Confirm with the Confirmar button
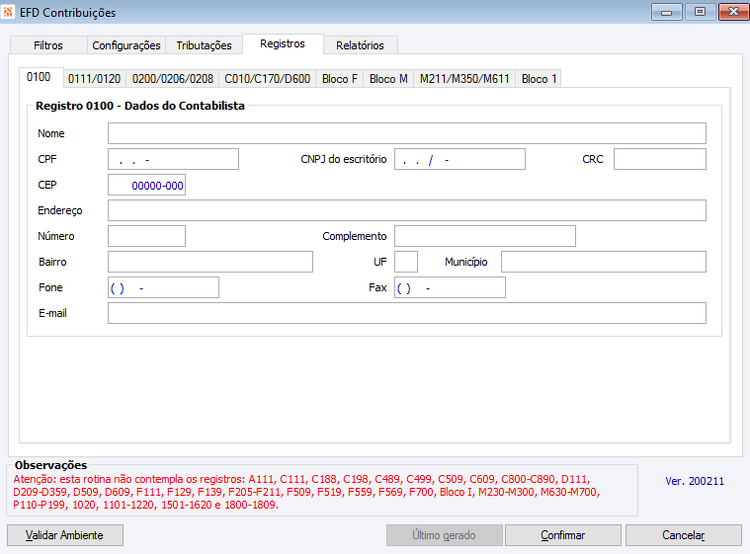 [563, 535]
